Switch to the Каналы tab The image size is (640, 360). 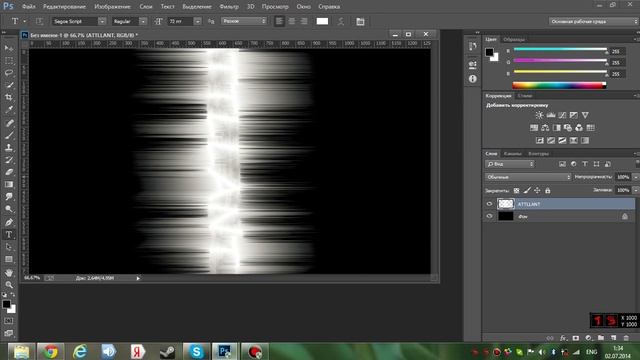click(513, 153)
